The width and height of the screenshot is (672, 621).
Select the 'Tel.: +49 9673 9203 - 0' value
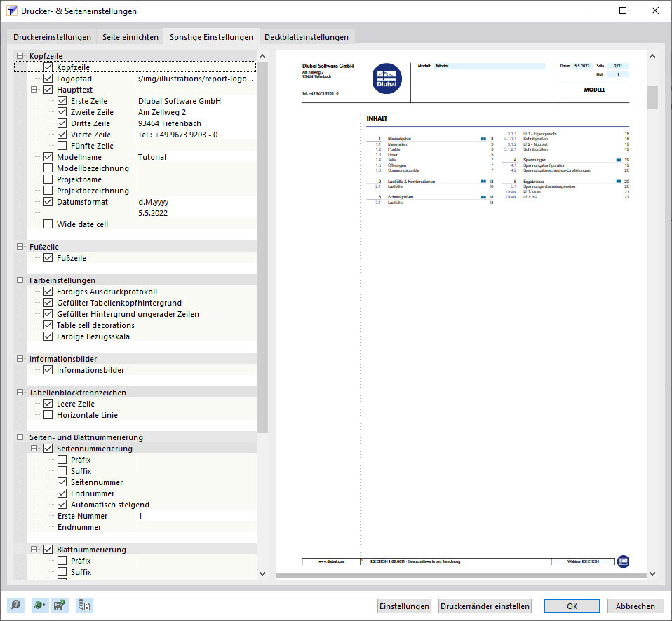(196, 135)
